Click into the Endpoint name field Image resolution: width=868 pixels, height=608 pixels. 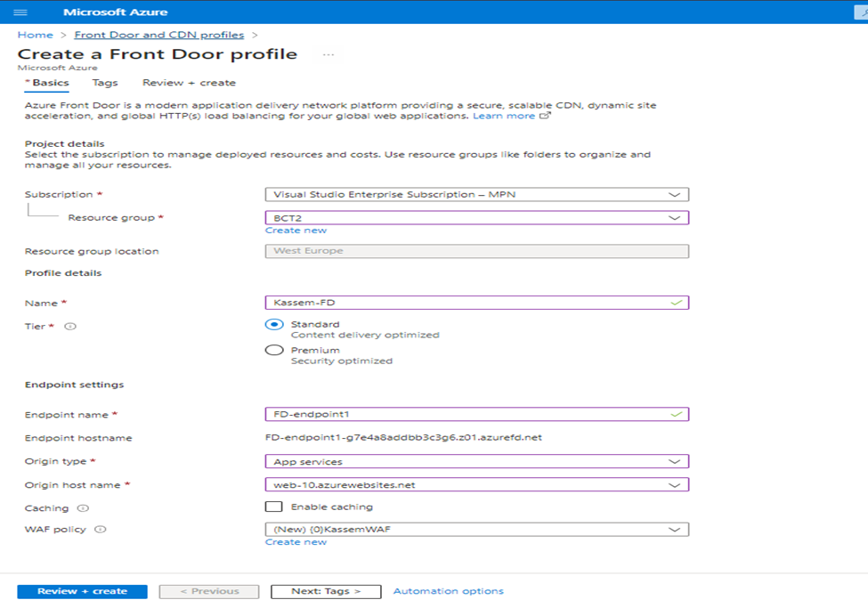coord(477,414)
